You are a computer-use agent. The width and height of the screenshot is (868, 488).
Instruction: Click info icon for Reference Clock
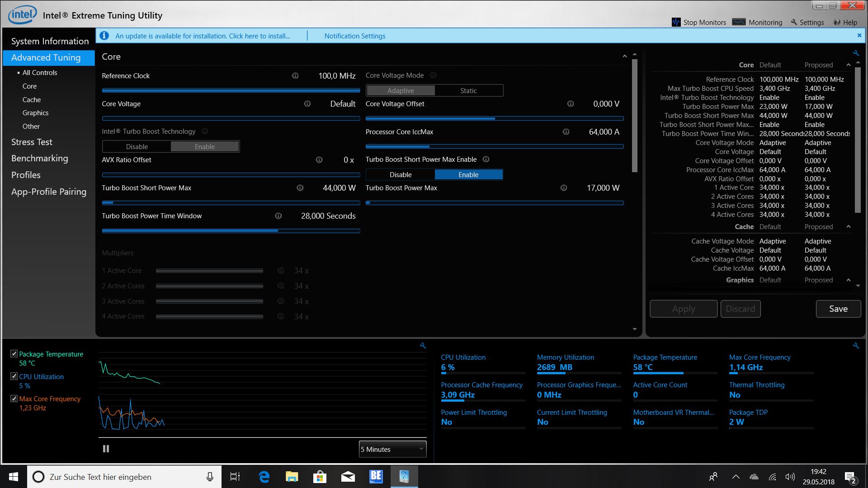295,76
